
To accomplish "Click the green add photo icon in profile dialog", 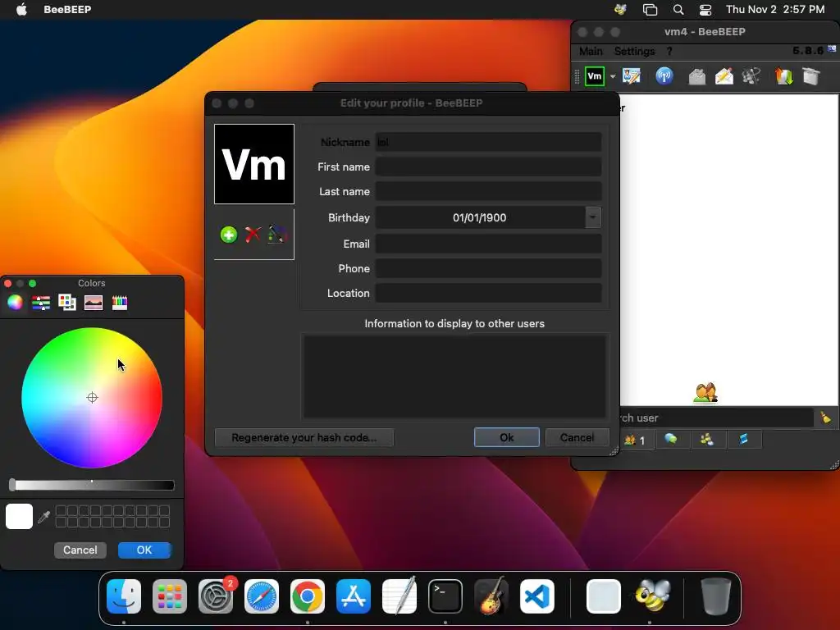I will (229, 235).
